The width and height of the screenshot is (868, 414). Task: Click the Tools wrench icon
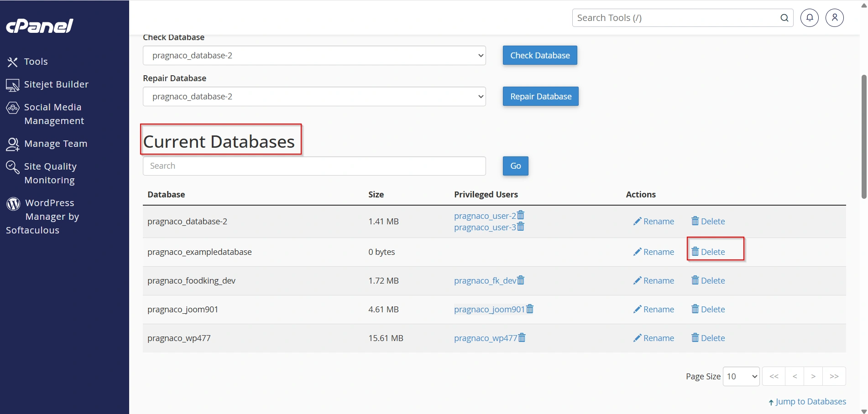pyautogui.click(x=12, y=62)
